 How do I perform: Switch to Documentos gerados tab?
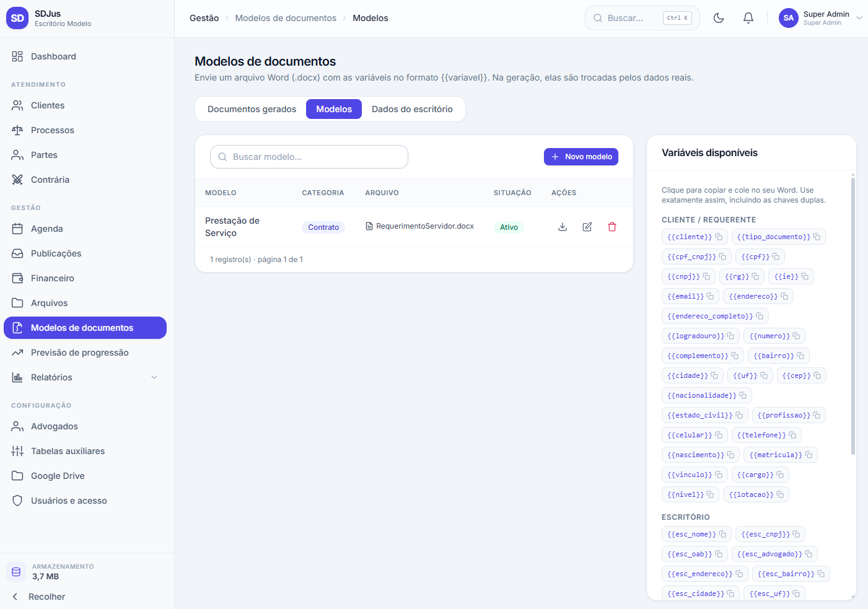252,109
